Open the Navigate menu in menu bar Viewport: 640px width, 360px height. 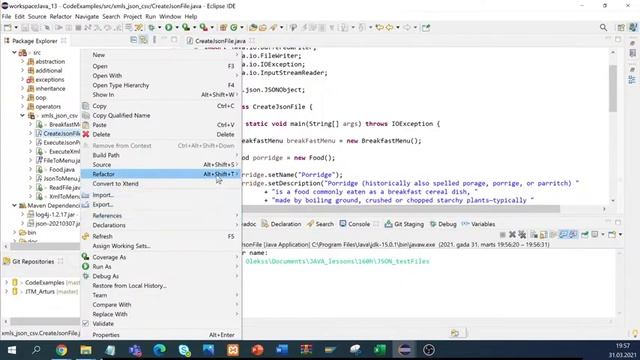tap(87, 16)
